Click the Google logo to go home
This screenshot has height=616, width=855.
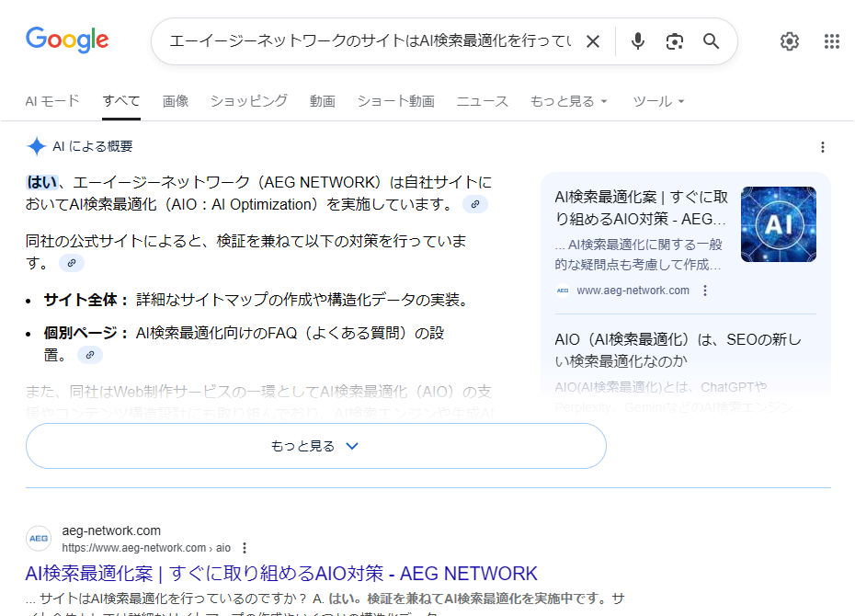tap(66, 40)
